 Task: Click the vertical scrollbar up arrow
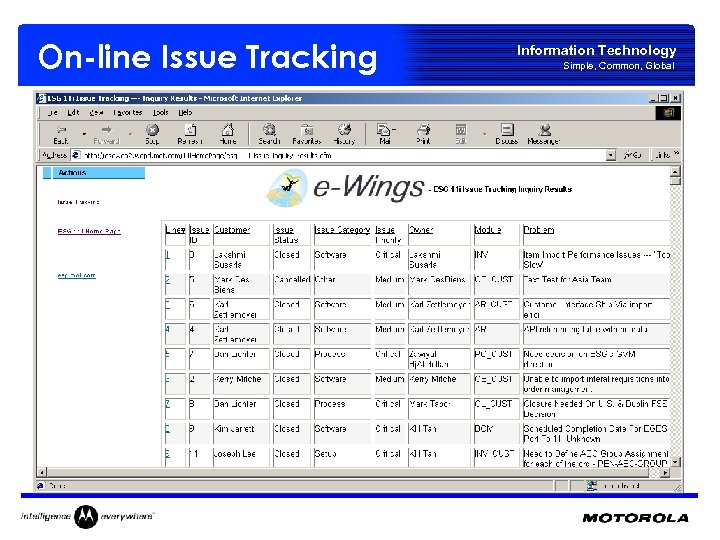[x=675, y=172]
